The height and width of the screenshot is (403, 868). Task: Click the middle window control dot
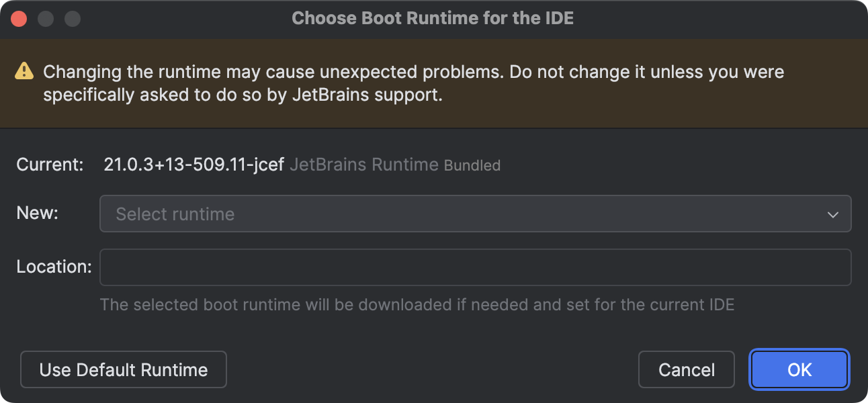click(x=46, y=18)
